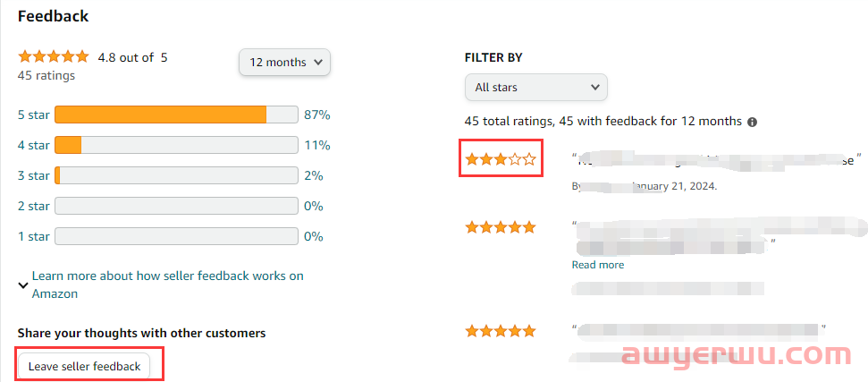The image size is (868, 382).
Task: Select the 1 star rating link
Action: point(34,237)
